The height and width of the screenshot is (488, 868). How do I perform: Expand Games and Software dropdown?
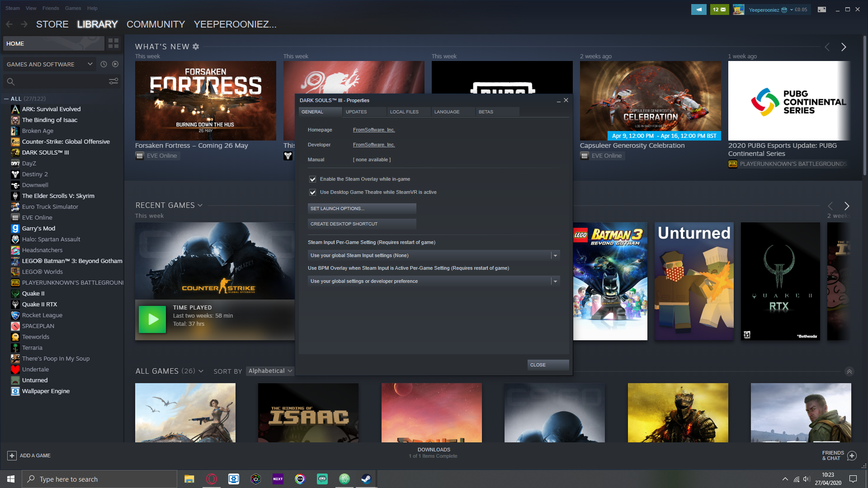click(x=90, y=64)
